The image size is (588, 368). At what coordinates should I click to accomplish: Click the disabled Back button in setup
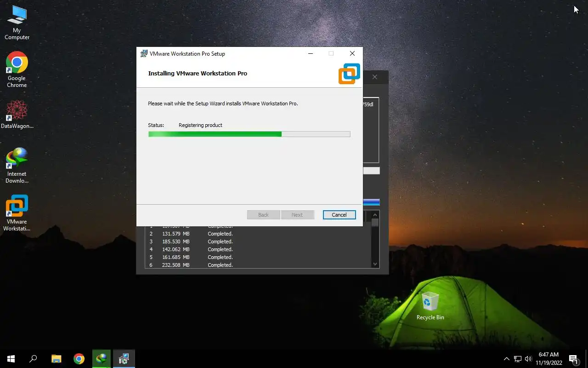pos(263,215)
